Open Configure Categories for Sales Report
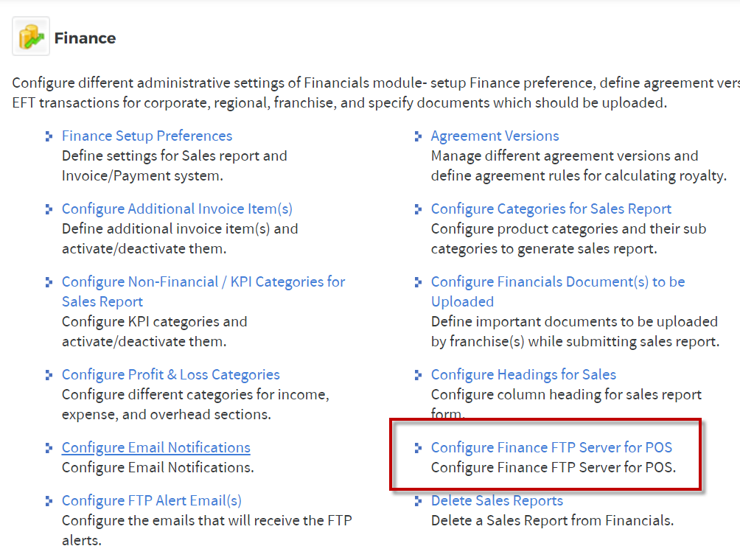This screenshot has height=560, width=740. (x=551, y=209)
